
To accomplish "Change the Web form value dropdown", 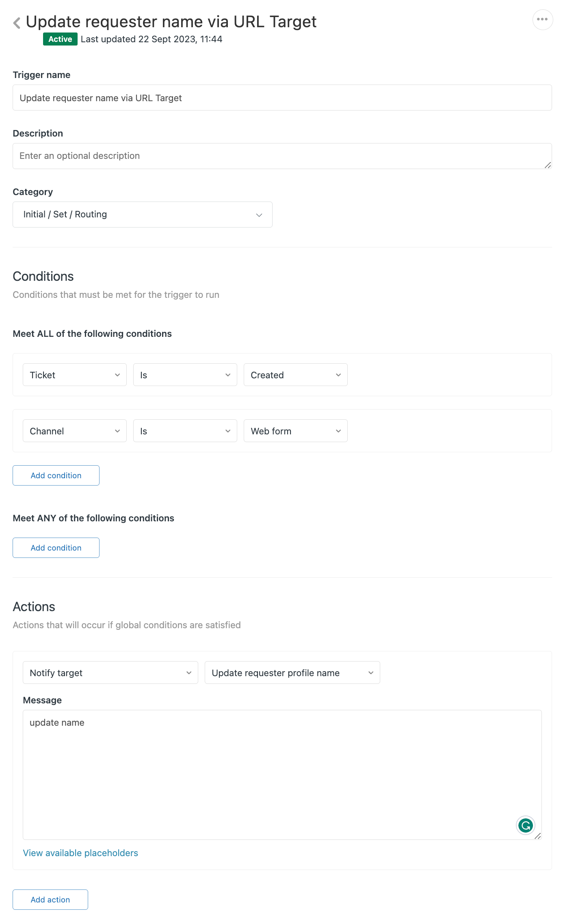I will tap(295, 431).
